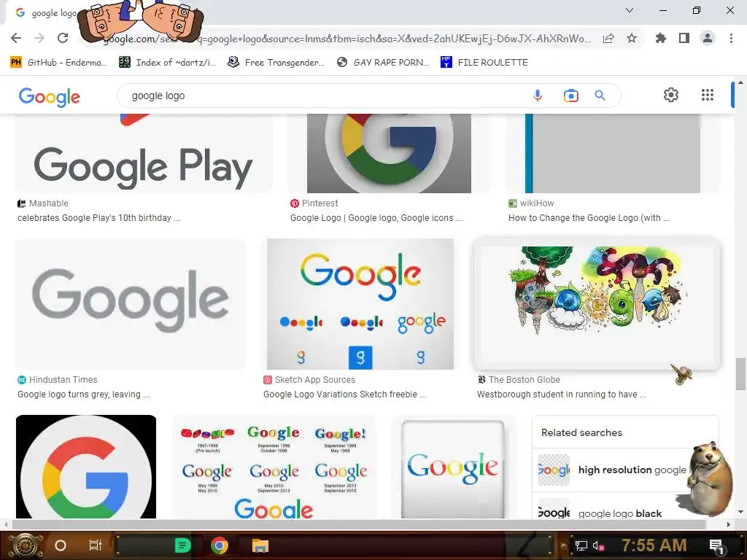Click the scroll-down arrow of vertical scrollbar
The width and height of the screenshot is (747, 560).
(x=740, y=513)
